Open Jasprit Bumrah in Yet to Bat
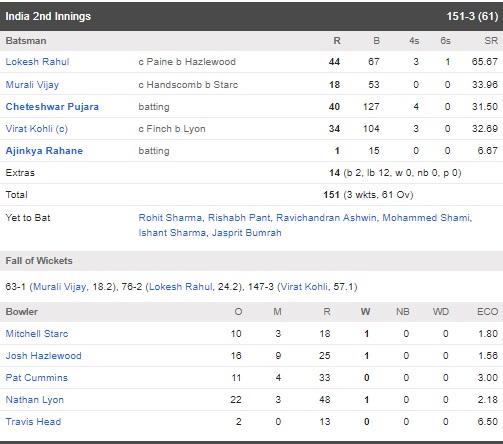Viewport: 503px width, 444px height. pos(247,233)
